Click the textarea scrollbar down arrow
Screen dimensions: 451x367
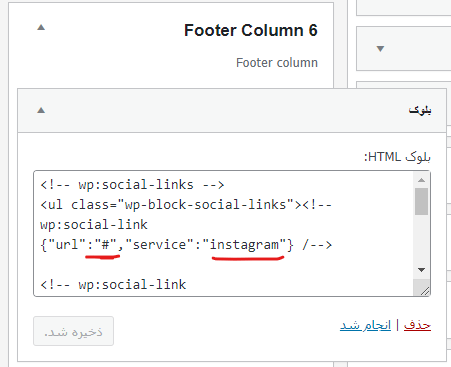[x=422, y=270]
